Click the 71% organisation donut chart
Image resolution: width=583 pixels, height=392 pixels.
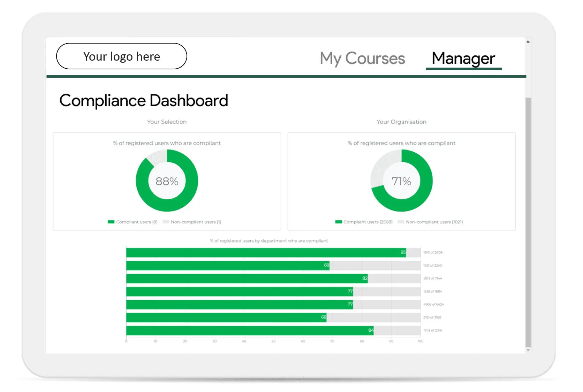point(401,180)
